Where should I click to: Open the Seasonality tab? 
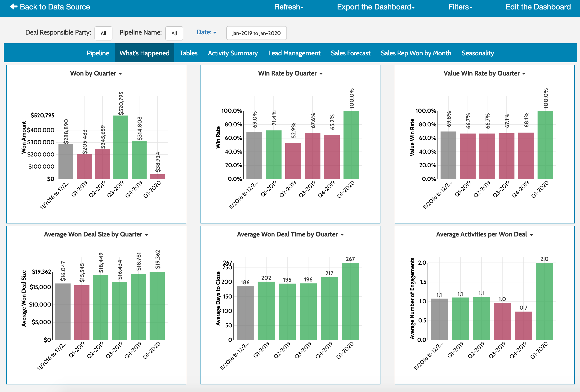point(478,53)
